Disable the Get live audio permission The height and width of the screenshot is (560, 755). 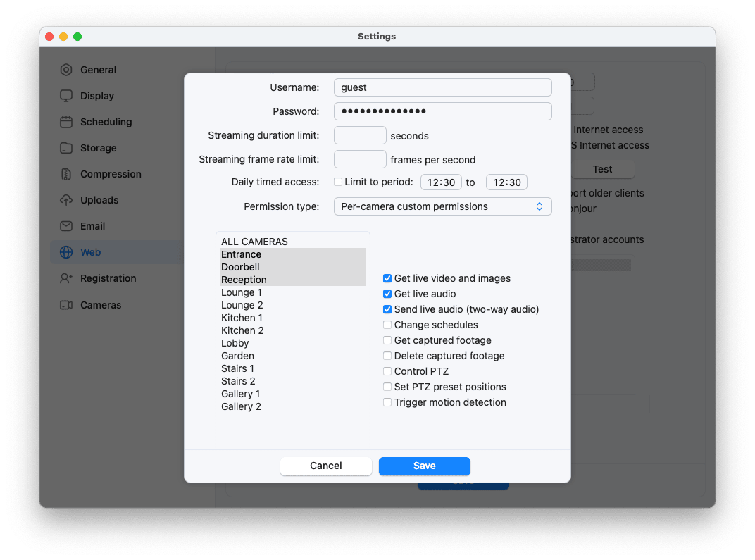(387, 294)
